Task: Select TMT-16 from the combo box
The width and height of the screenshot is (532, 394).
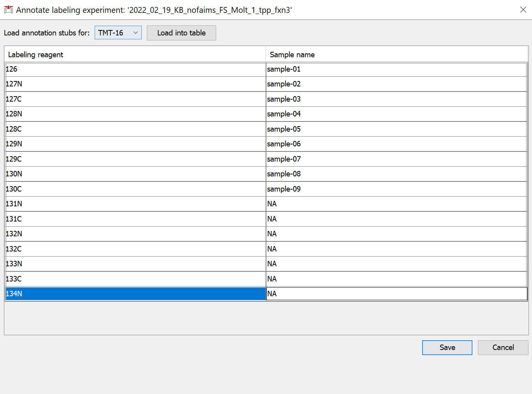Action: [113, 32]
